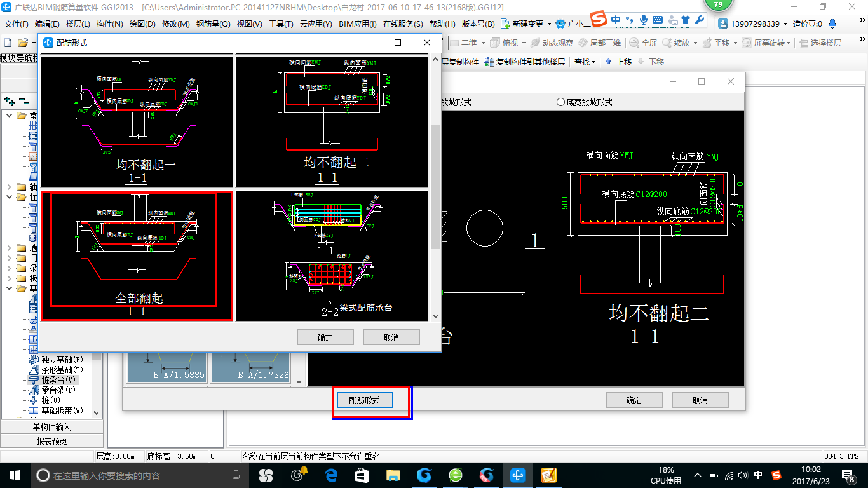Screen dimensions: 868x488
Task: Select the 均不翻起二 reinforcement thumbnail
Action: point(332,122)
